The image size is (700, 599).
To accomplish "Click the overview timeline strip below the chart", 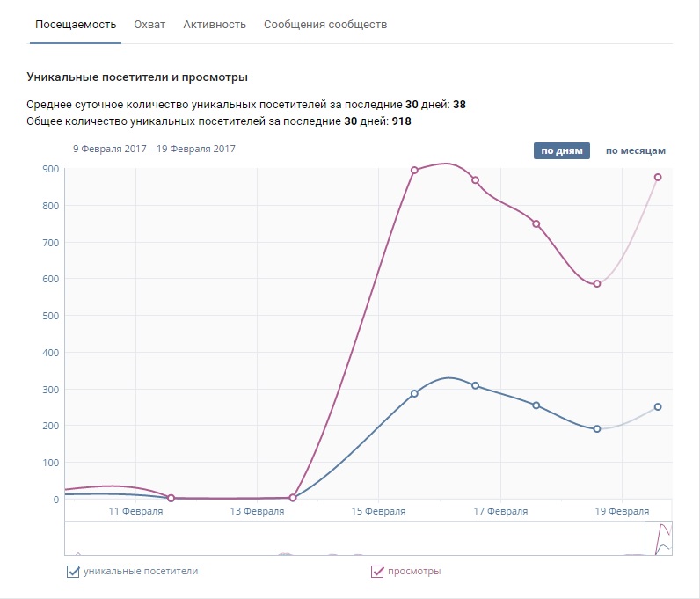I will pos(352,538).
